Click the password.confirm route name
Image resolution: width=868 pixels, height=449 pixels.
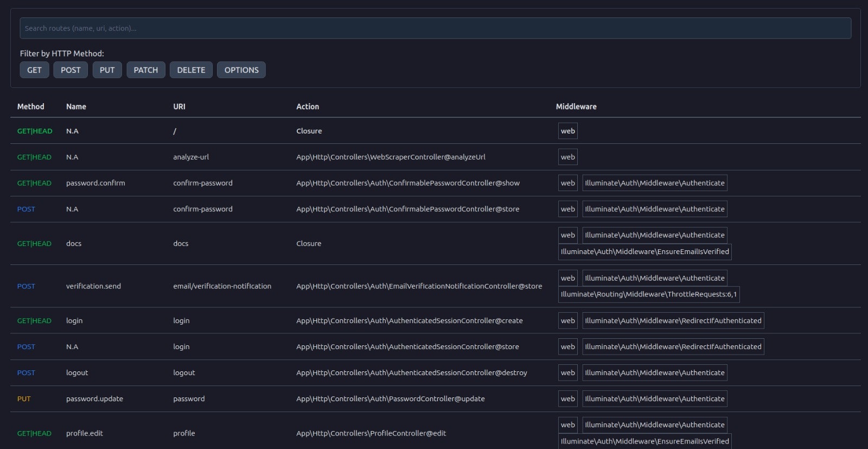95,183
